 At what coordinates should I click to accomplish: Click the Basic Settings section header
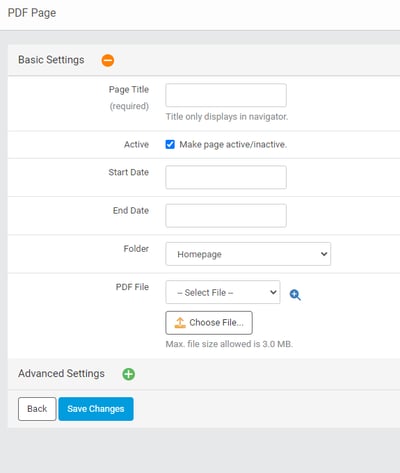coord(51,60)
